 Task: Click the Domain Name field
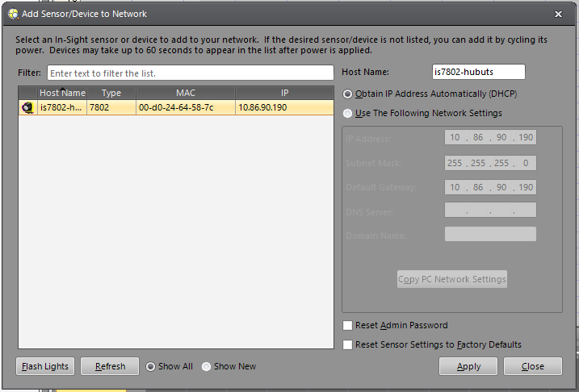(490, 234)
